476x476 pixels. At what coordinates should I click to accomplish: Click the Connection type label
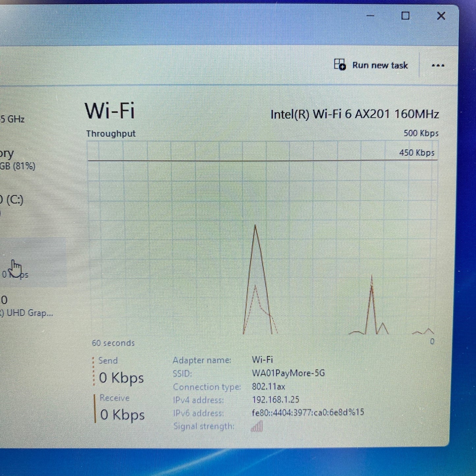pos(207,387)
